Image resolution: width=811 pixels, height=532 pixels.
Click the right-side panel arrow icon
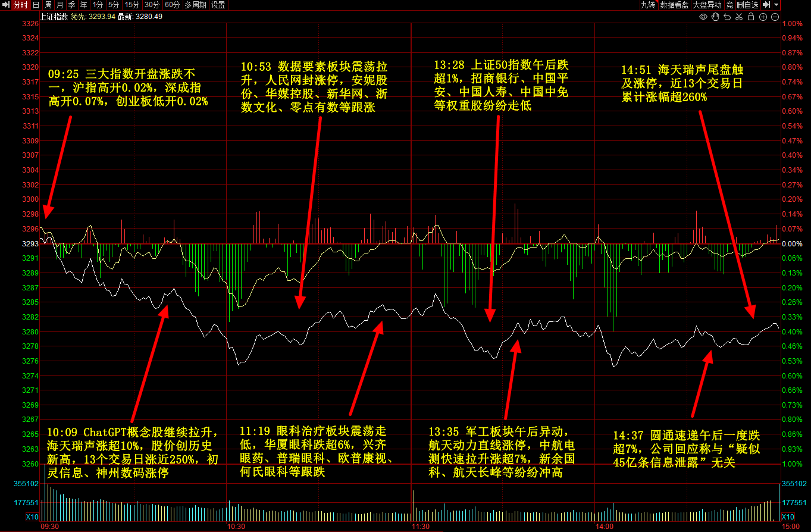pos(767,5)
